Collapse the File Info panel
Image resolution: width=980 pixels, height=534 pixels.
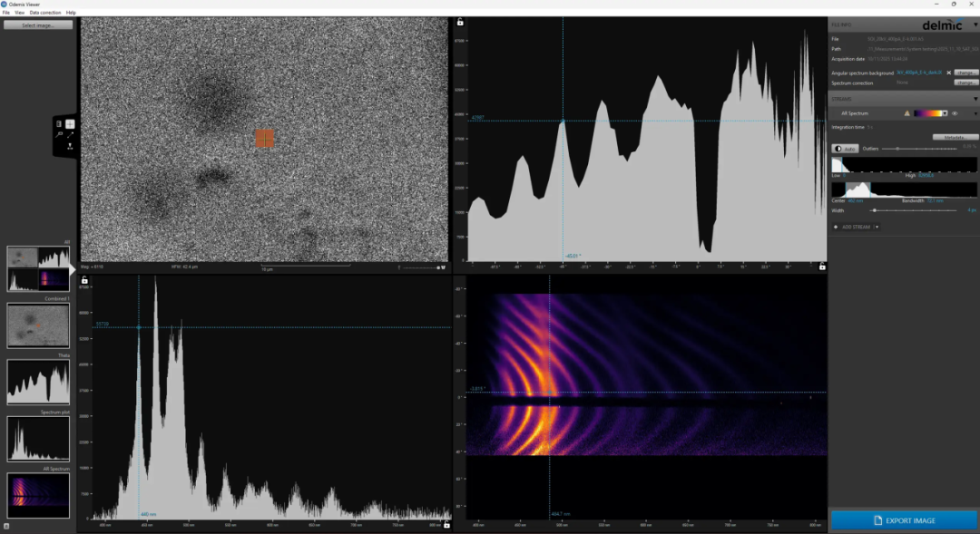[975, 25]
